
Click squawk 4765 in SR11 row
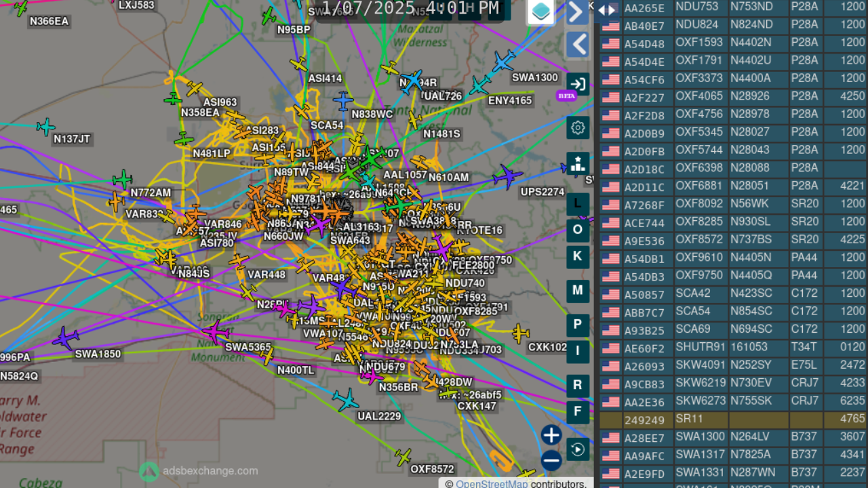(852, 420)
